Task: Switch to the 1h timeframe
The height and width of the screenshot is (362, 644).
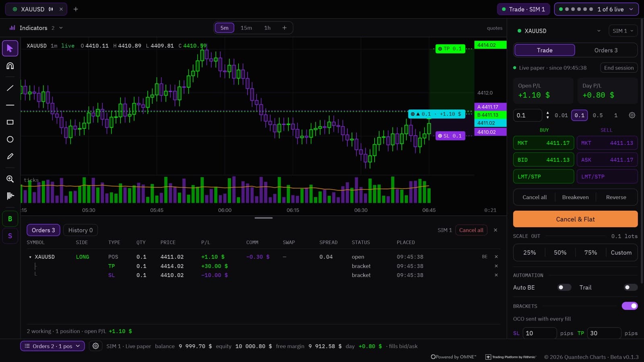Action: 267,28
